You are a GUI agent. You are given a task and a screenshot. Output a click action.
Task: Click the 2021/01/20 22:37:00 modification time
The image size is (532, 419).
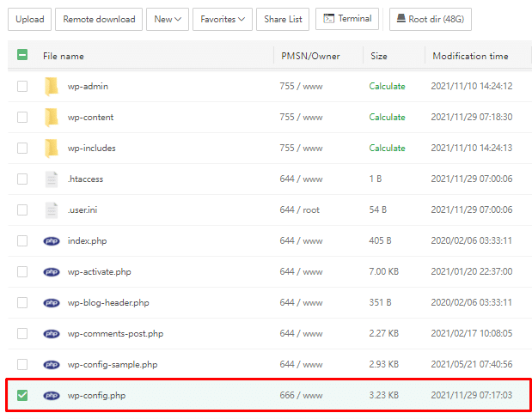(x=472, y=271)
